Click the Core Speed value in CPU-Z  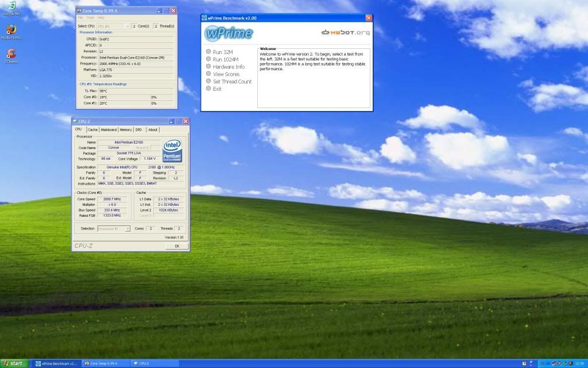click(x=112, y=199)
